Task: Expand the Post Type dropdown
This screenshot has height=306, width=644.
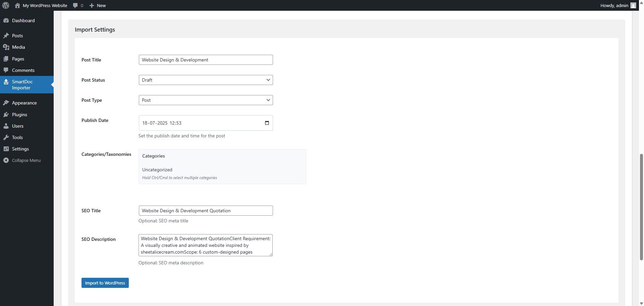Action: coord(206,100)
